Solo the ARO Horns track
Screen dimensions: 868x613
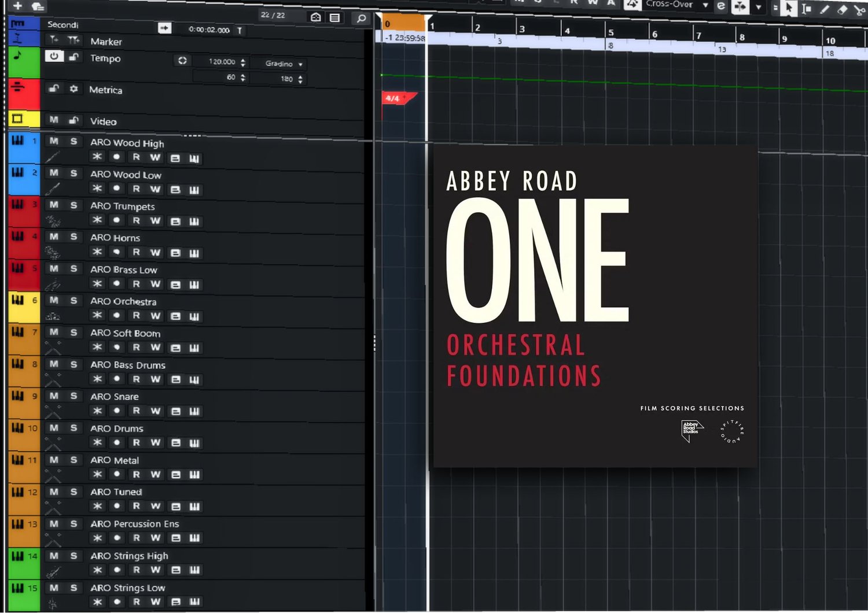73,237
